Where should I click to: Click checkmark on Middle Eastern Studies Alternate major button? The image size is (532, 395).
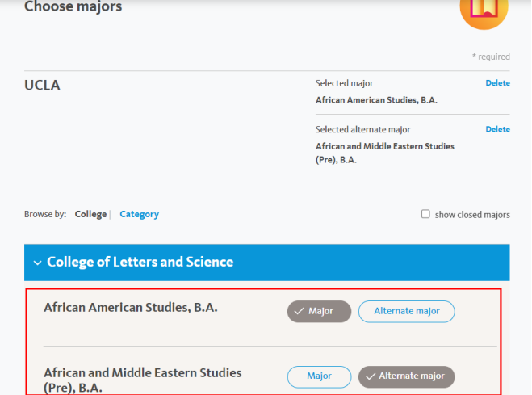pyautogui.click(x=371, y=376)
